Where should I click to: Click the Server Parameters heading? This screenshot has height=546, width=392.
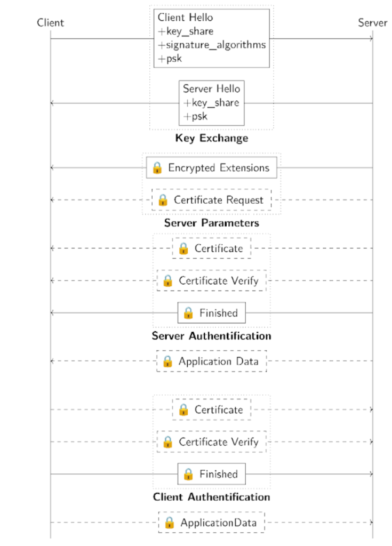click(212, 223)
